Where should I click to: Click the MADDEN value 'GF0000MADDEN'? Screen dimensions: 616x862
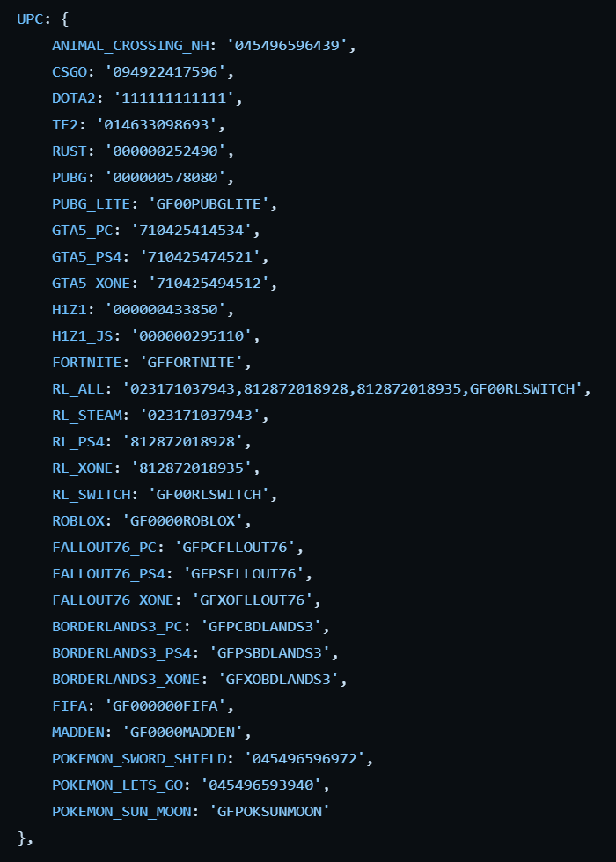(x=183, y=732)
